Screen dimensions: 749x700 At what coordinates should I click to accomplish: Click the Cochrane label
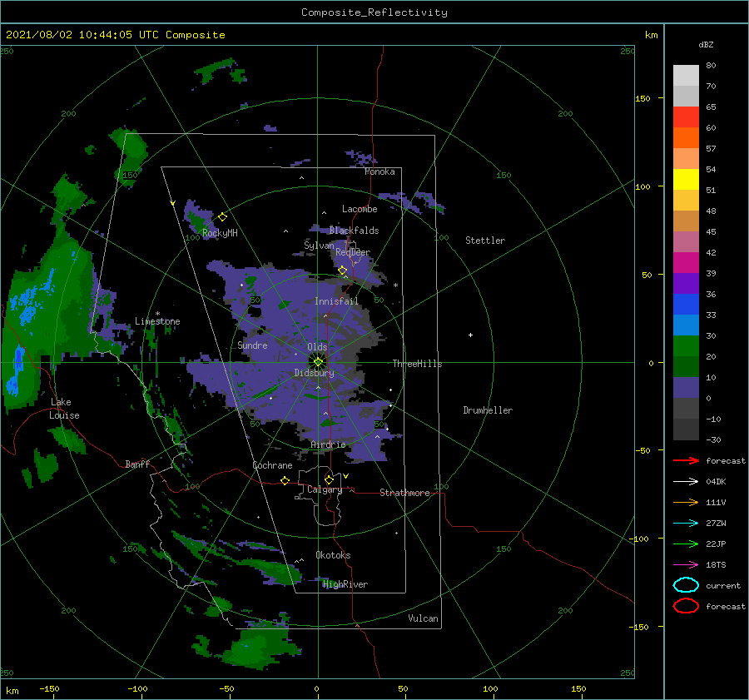(x=272, y=465)
